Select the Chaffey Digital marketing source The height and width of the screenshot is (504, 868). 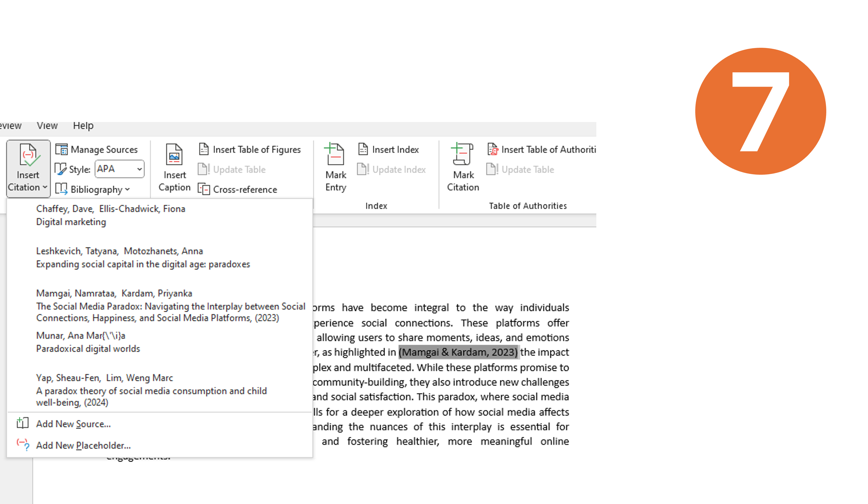click(x=110, y=215)
